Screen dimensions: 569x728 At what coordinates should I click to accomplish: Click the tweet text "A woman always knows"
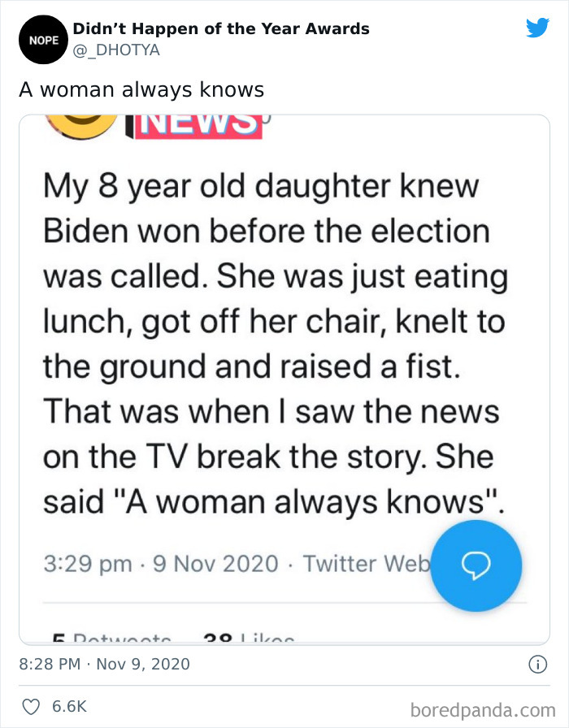click(x=141, y=89)
